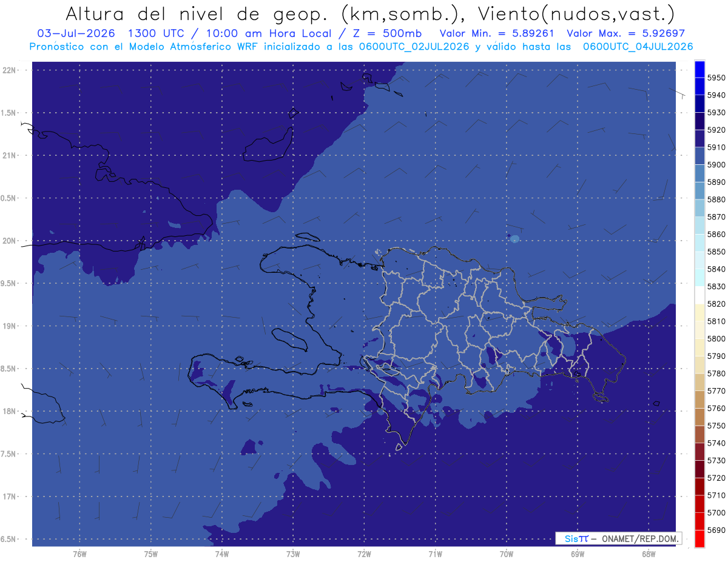Select the legend swatch between 5850 and 5860
Screen dimensions: 728x562
[699, 243]
